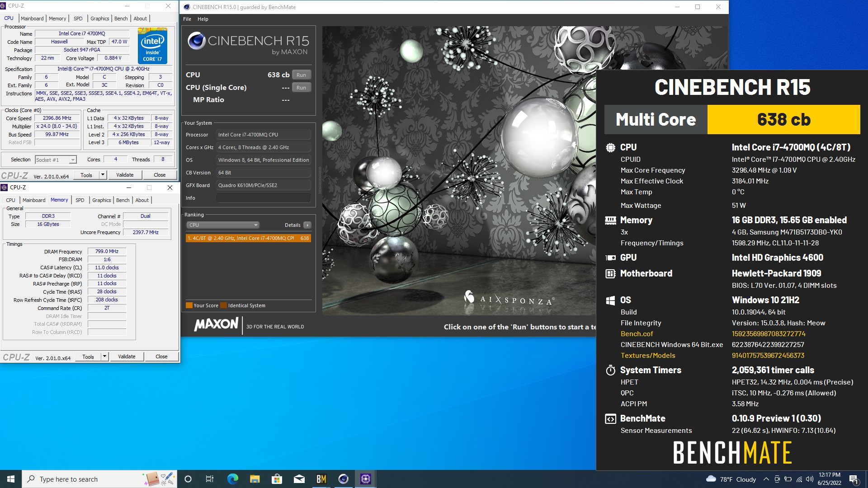
Task: Open Bench tab in lower CPU-Z window
Action: coord(123,200)
